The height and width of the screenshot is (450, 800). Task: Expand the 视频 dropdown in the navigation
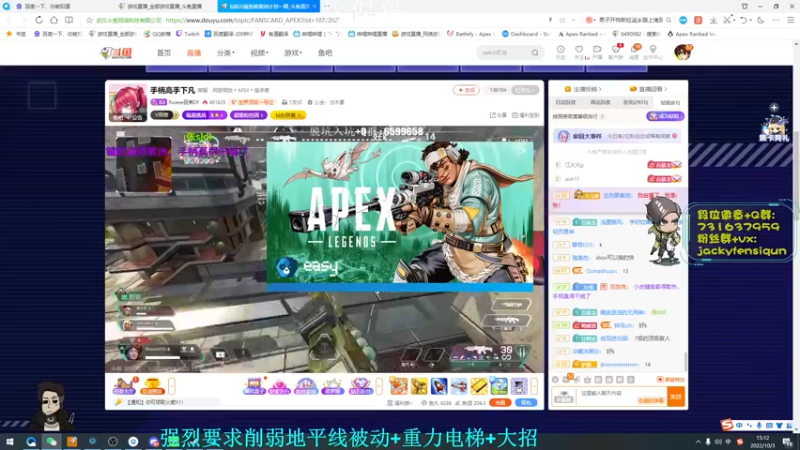point(259,53)
